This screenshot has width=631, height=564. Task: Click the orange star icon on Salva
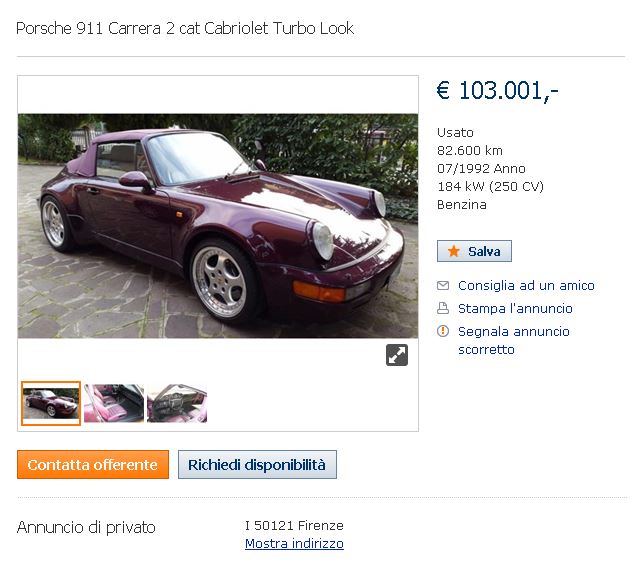click(x=454, y=251)
